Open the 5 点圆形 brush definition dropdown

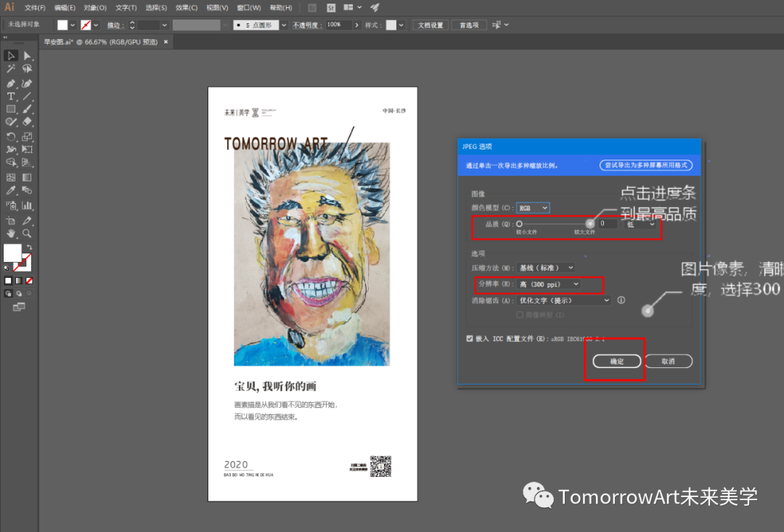pyautogui.click(x=284, y=25)
